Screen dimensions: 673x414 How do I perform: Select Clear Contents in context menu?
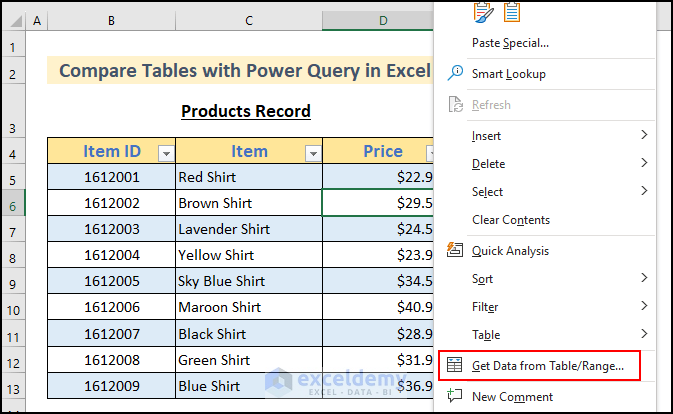click(x=511, y=220)
